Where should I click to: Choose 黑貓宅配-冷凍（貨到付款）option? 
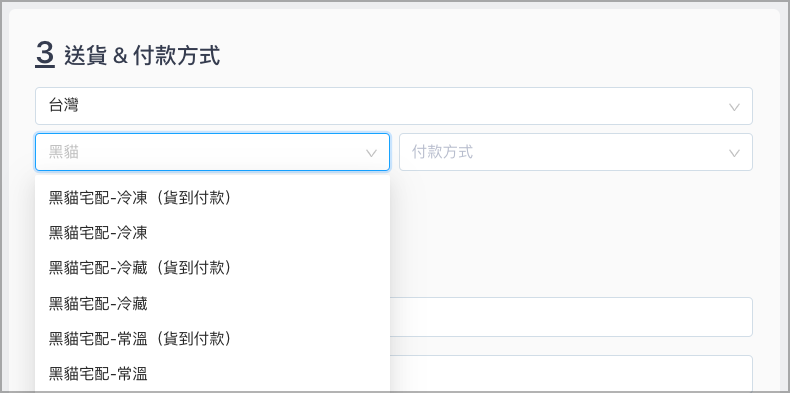pos(212,198)
